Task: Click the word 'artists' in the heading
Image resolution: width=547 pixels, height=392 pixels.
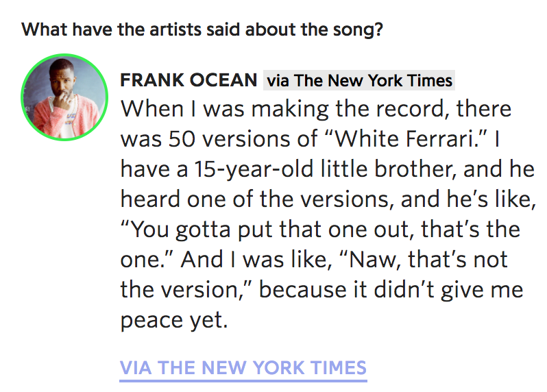Action: [x=175, y=29]
